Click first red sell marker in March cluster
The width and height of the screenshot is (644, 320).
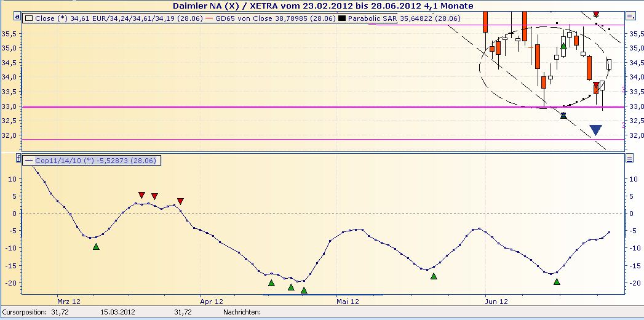(141, 194)
